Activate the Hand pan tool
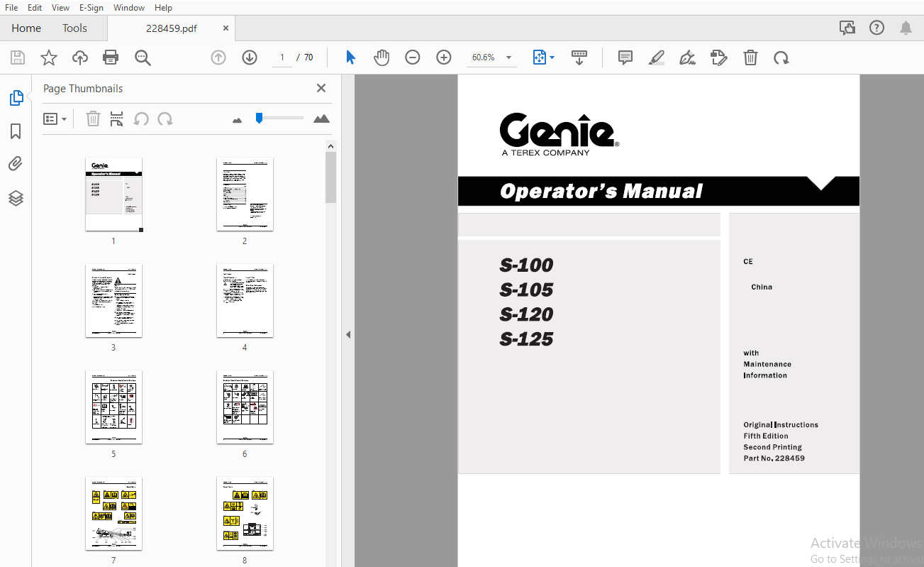924x567 pixels. (382, 57)
